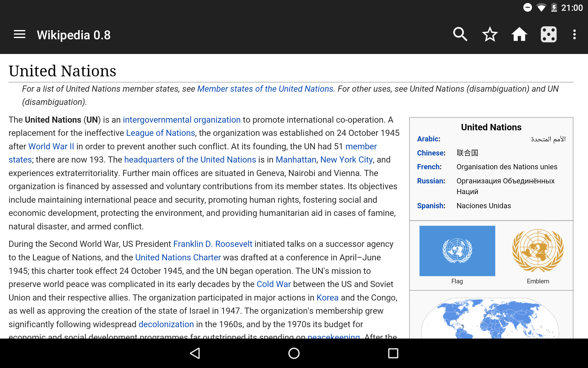View the world map of member states

(x=490, y=318)
